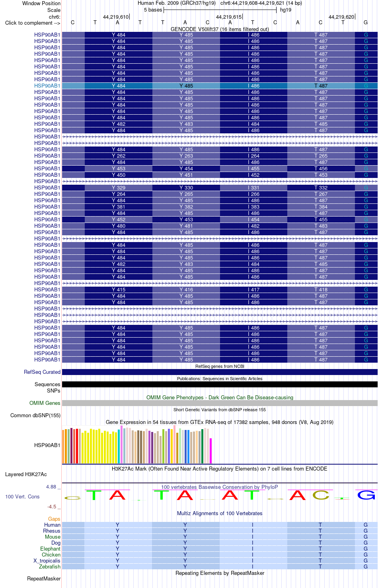
Task: Click the Common dbSNP(155) track label
Action: pos(35,415)
